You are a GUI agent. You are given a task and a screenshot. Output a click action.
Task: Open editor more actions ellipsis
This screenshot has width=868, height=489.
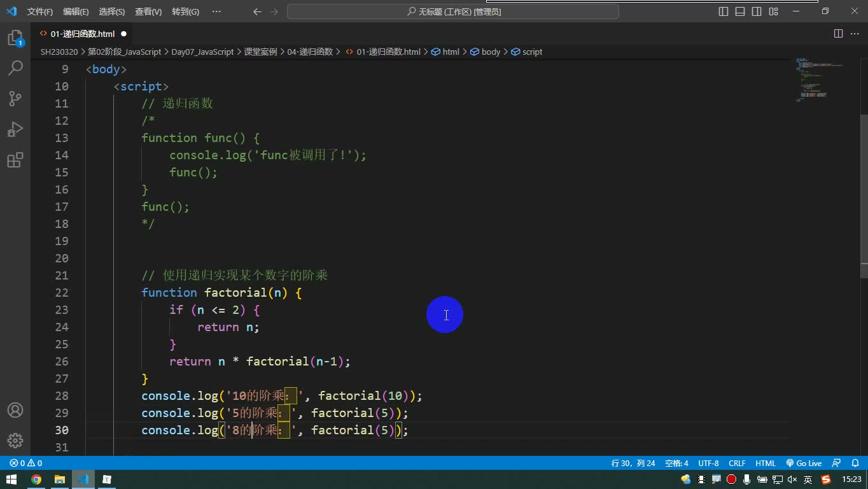tap(855, 34)
